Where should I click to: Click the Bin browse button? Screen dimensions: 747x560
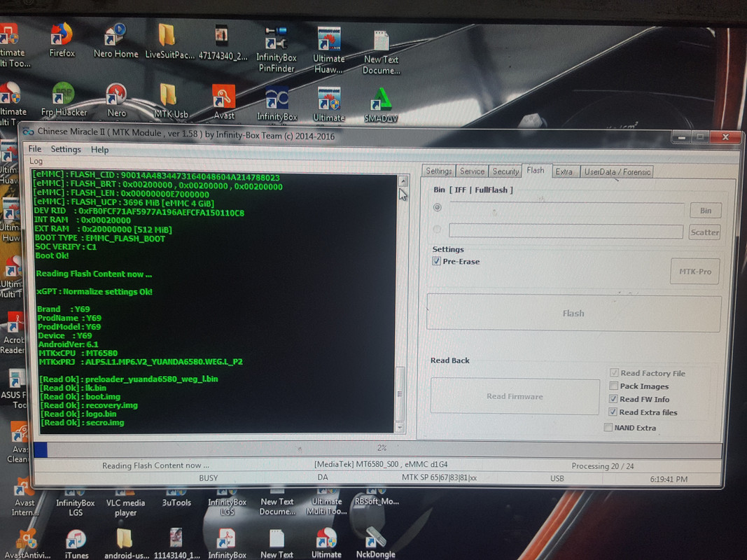coord(705,211)
